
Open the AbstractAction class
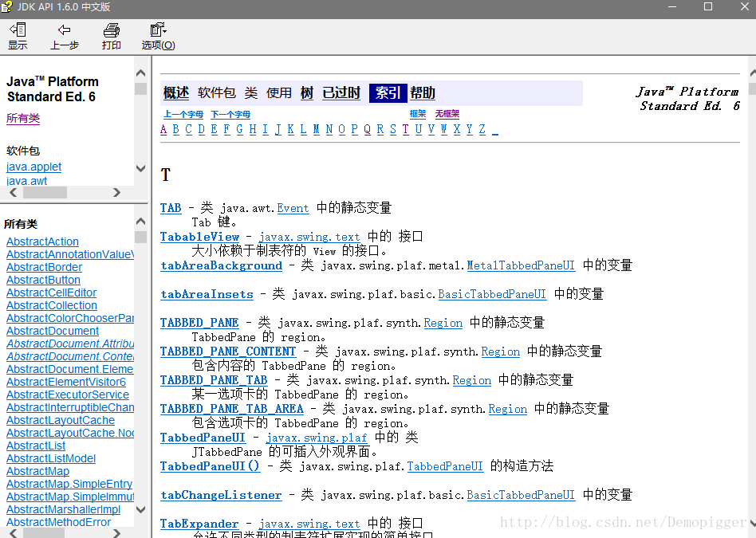(x=42, y=242)
